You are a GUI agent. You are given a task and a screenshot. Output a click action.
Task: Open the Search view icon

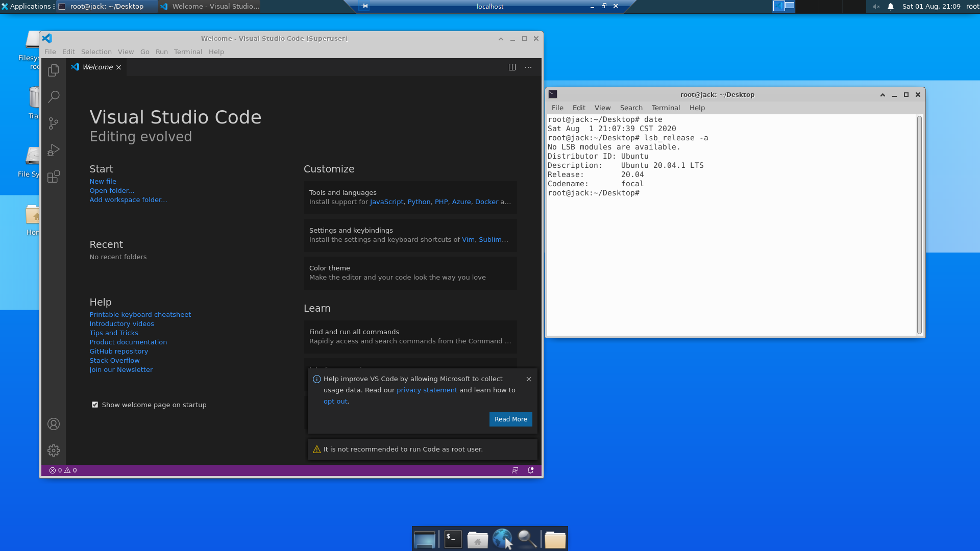coord(54,97)
